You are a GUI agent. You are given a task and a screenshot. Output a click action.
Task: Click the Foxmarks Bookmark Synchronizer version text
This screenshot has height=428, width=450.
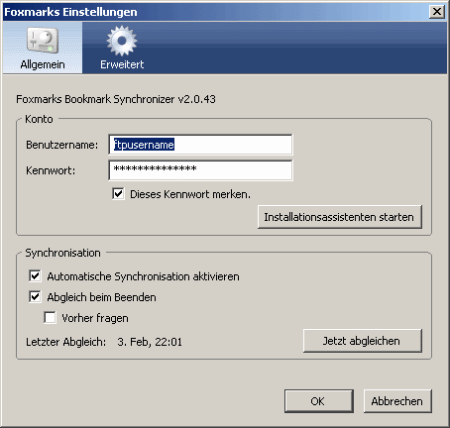pyautogui.click(x=116, y=99)
